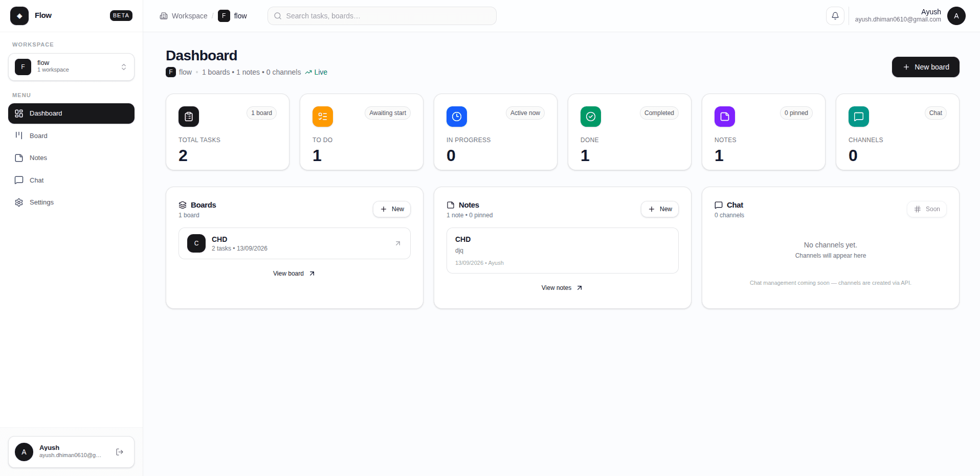Click the arrow icon on CHD board row
The width and height of the screenshot is (980, 476).
(398, 243)
